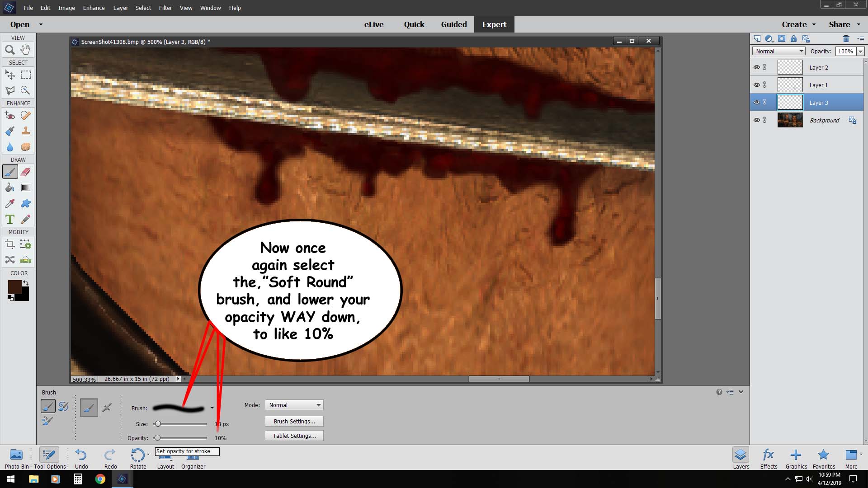Viewport: 868px width, 488px height.
Task: Select the Sponge tool
Action: [26, 147]
